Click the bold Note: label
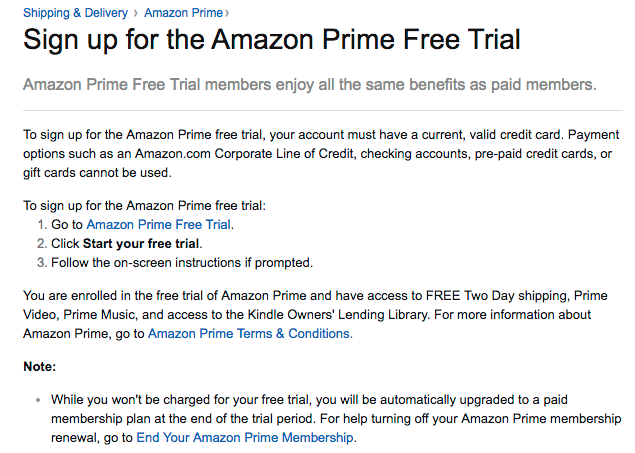 coord(40,366)
